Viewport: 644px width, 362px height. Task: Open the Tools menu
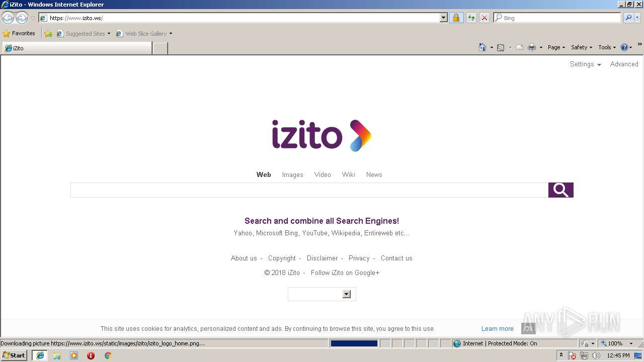coord(607,47)
